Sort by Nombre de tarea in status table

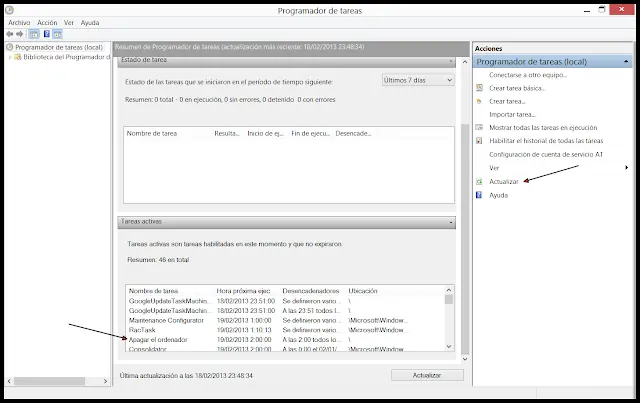151,134
